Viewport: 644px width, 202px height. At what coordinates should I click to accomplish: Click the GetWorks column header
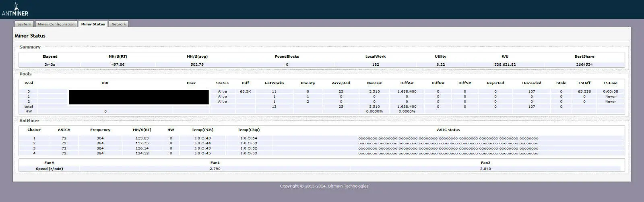(274, 83)
